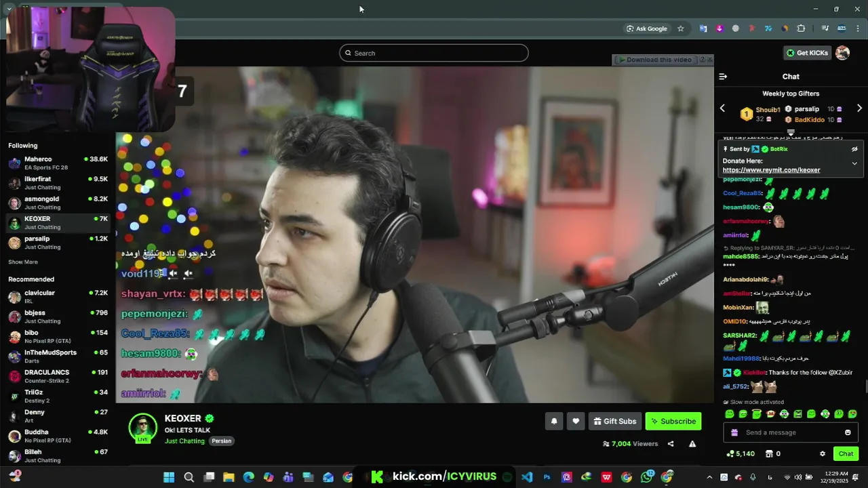
Task: Open WhatsApp from taskbar
Action: 647,477
